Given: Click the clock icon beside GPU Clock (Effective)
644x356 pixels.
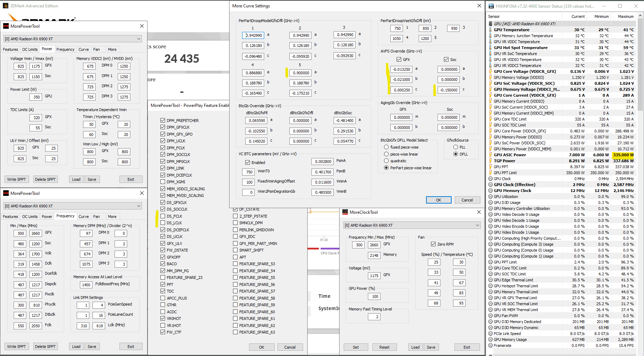Looking at the screenshot, I should point(491,185).
